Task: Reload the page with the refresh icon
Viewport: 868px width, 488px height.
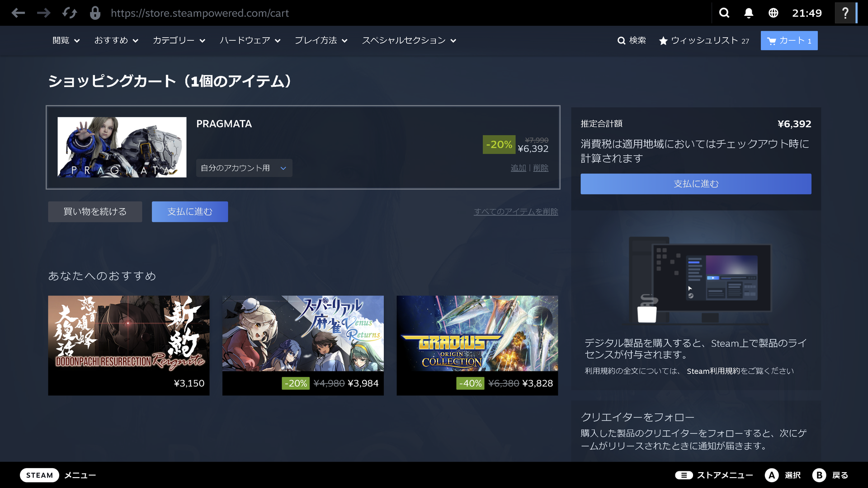Action: tap(70, 13)
